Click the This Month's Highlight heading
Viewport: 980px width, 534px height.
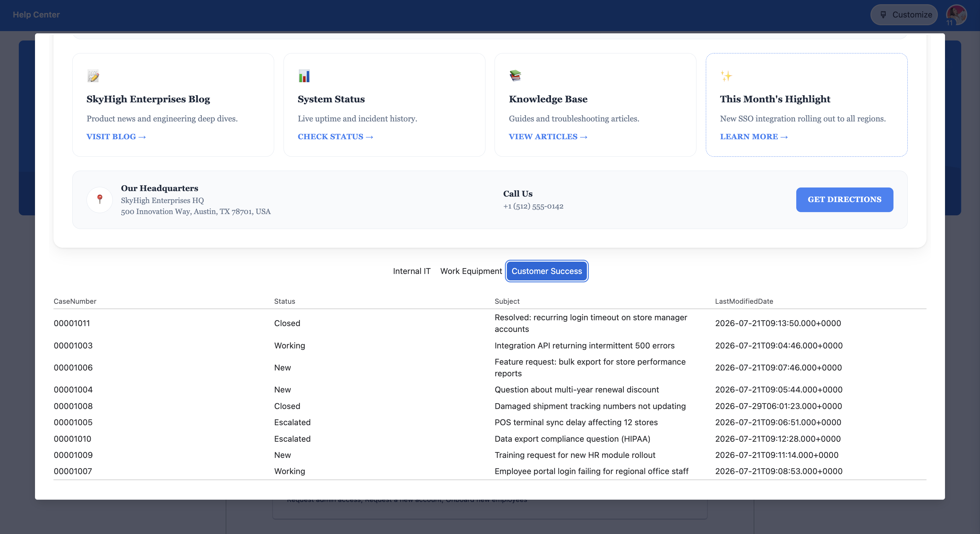tap(775, 99)
